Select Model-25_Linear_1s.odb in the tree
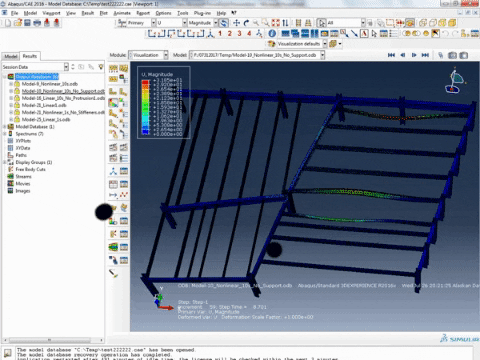The width and height of the screenshot is (480, 360). [46, 119]
